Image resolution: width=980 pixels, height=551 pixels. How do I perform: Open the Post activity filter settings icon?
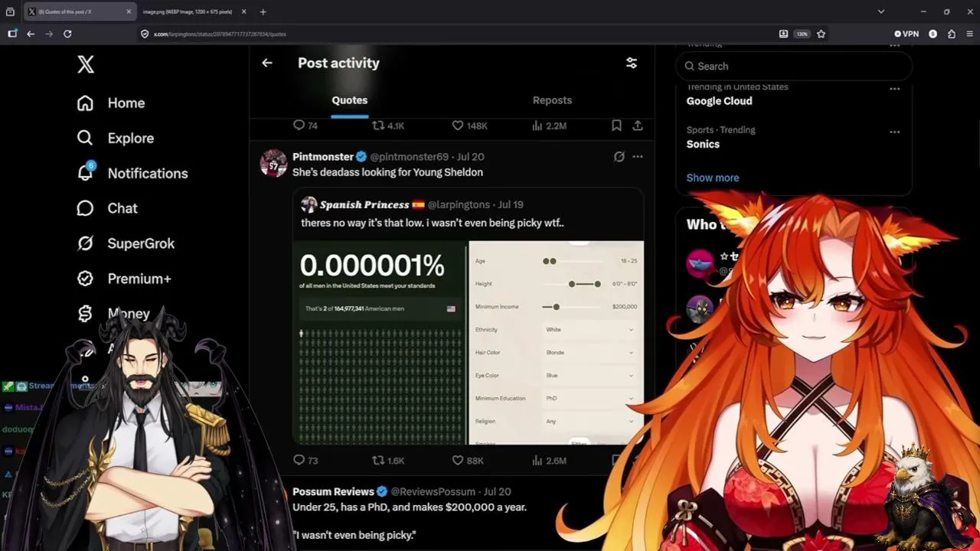coord(632,63)
